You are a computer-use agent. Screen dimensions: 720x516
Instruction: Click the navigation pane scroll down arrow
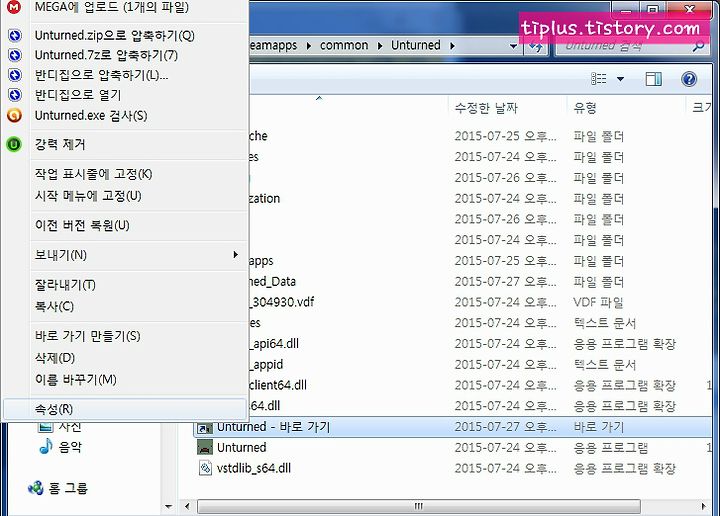169,506
